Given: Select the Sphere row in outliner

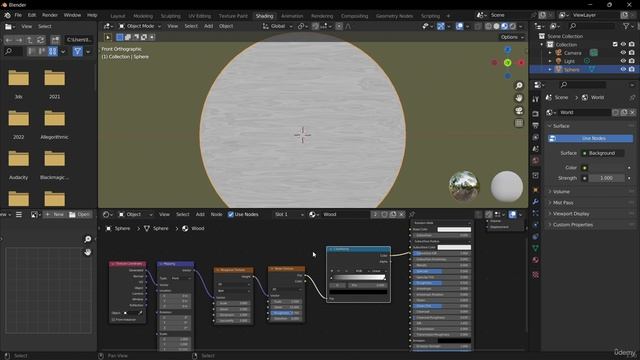Looking at the screenshot, I should pyautogui.click(x=584, y=69).
